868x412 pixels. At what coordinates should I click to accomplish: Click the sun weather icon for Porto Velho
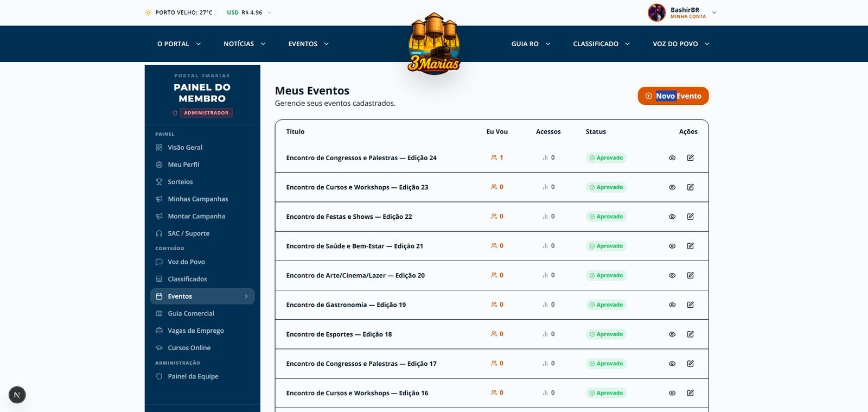point(148,12)
